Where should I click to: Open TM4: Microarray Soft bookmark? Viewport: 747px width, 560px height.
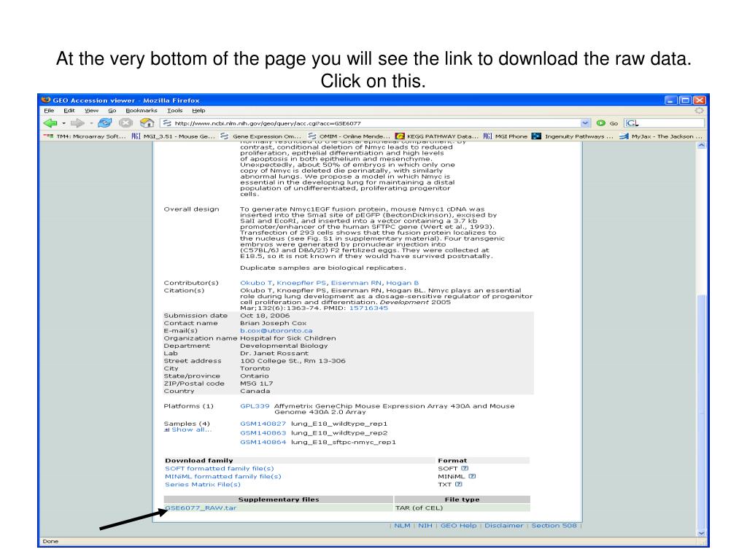[x=85, y=136]
